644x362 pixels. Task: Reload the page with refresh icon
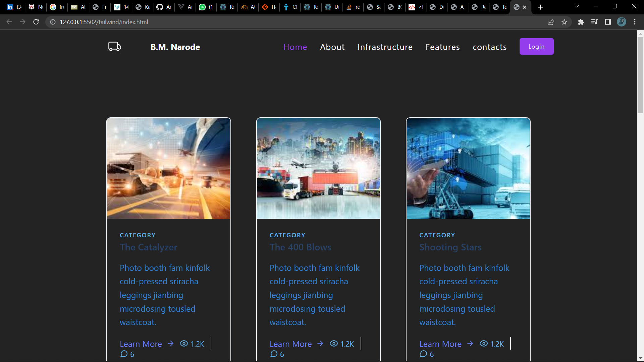tap(36, 22)
